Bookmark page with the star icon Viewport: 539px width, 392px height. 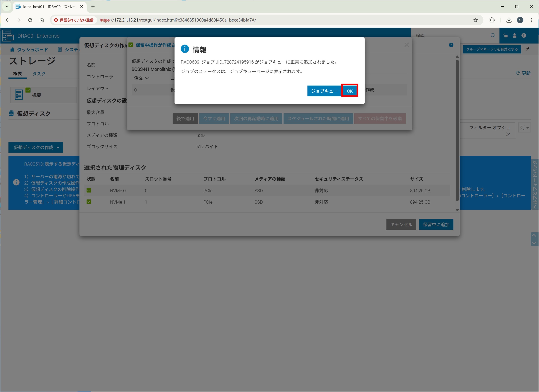click(476, 20)
